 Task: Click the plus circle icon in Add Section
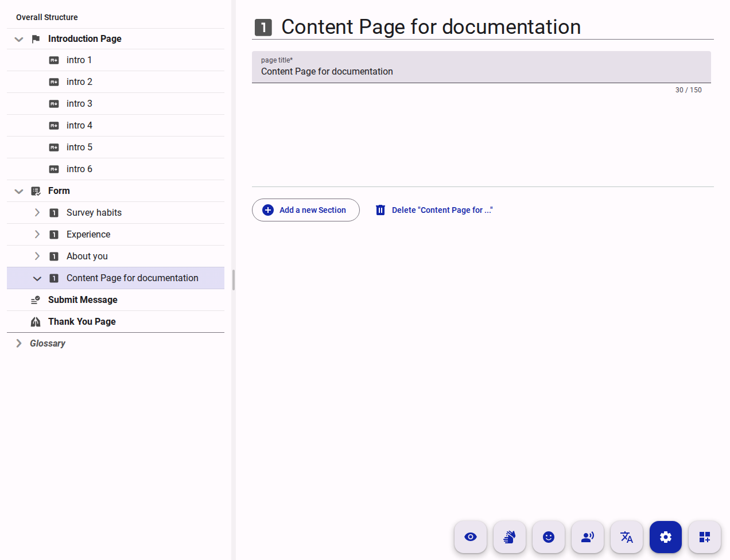pos(268,210)
